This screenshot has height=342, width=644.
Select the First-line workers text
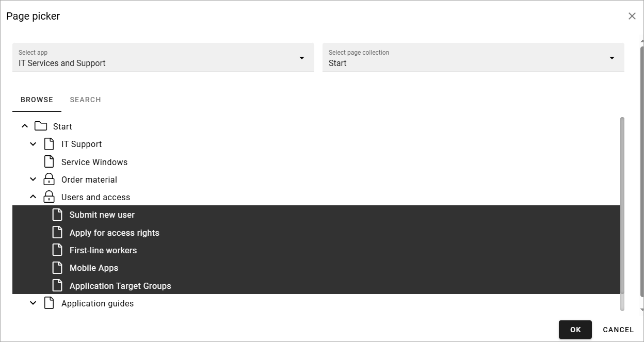pos(103,250)
